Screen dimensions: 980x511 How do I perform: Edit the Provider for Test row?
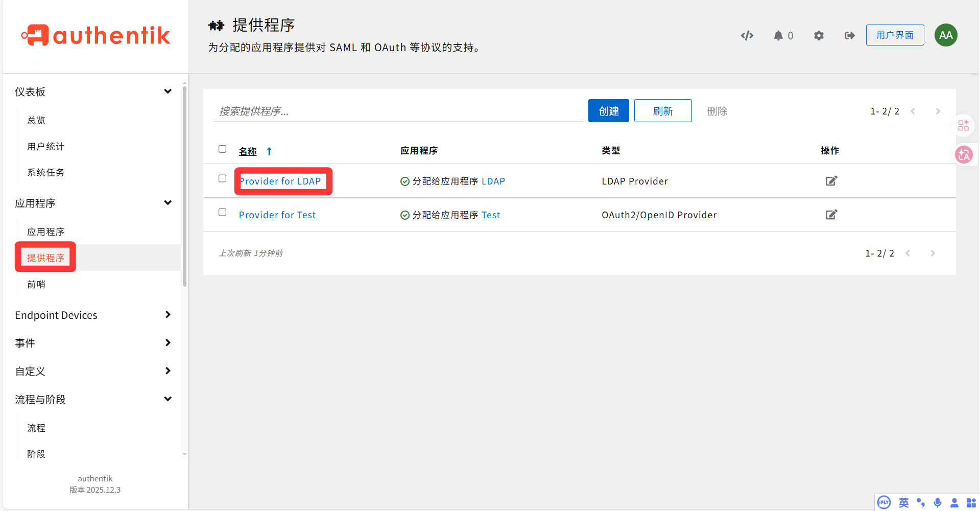click(831, 215)
